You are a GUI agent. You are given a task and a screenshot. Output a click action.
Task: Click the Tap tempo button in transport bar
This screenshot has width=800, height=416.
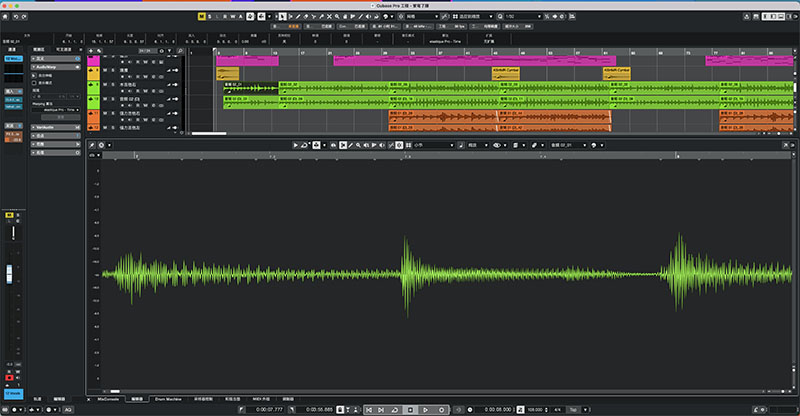click(x=573, y=409)
